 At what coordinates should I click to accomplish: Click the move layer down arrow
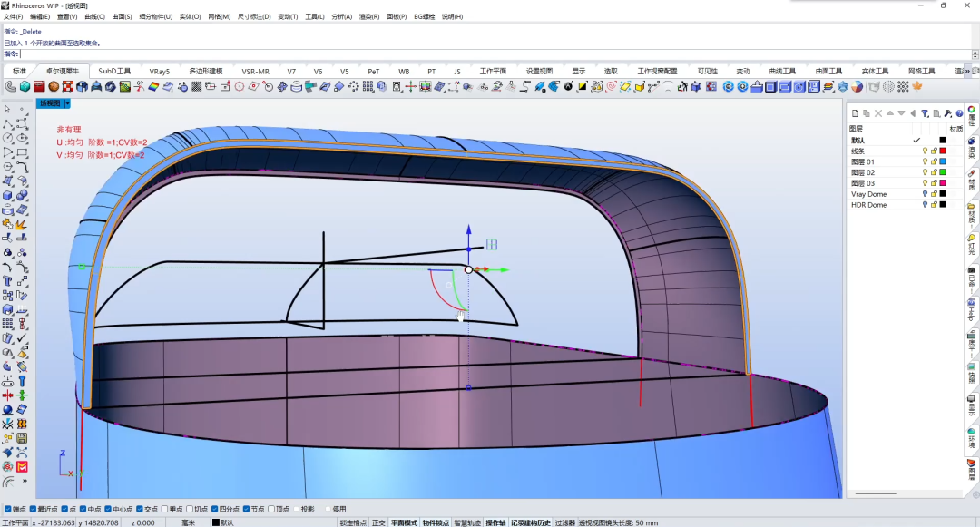pyautogui.click(x=901, y=113)
